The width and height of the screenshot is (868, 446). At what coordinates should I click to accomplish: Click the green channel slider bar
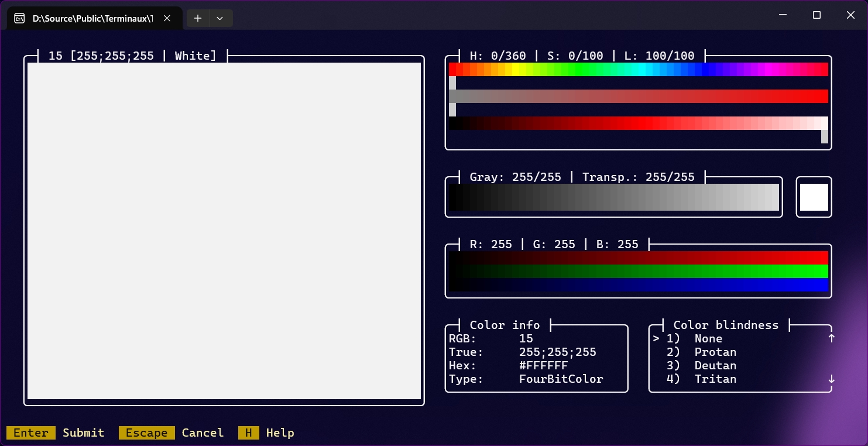[638, 271]
